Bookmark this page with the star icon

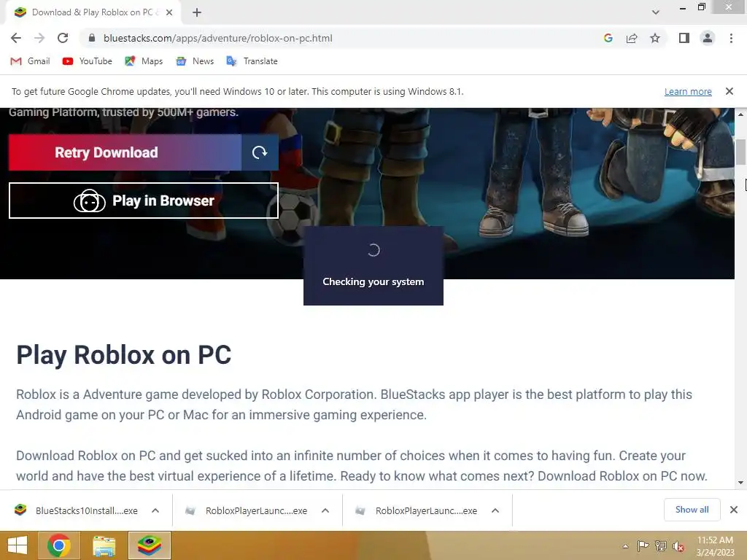655,38
